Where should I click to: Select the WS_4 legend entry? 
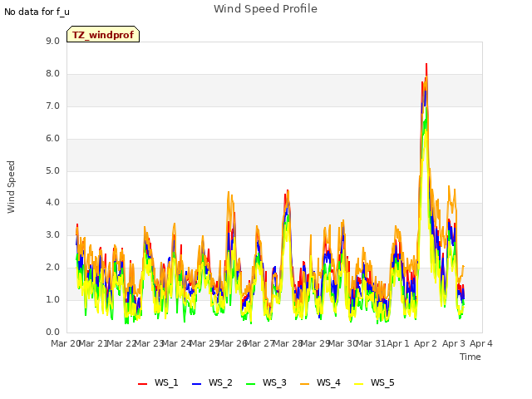click(x=320, y=382)
